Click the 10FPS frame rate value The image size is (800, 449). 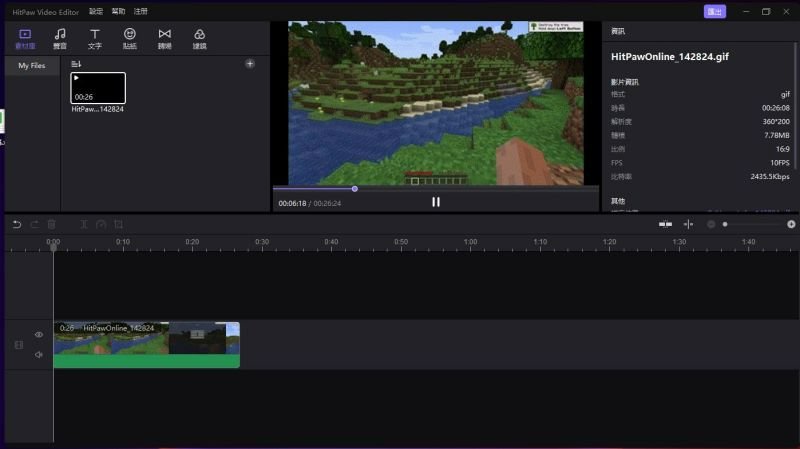pyautogui.click(x=780, y=163)
